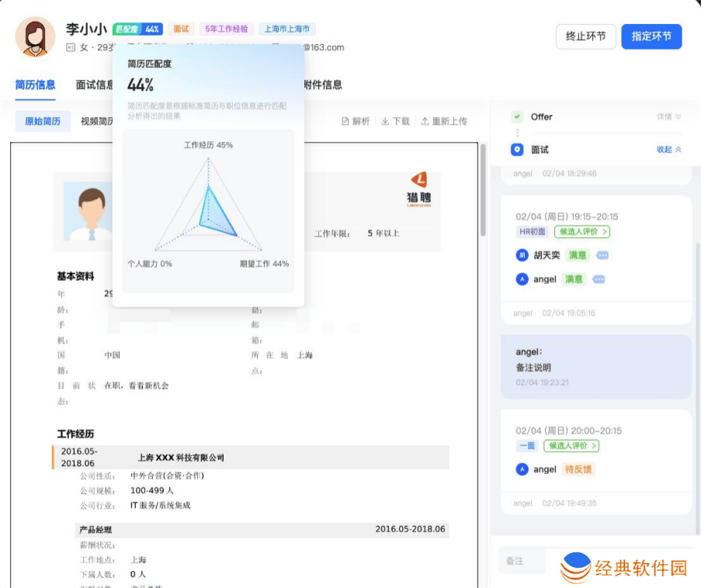Image resolution: width=701 pixels, height=588 pixels.
Task: Switch to the 视频简历 view
Action: (x=98, y=122)
